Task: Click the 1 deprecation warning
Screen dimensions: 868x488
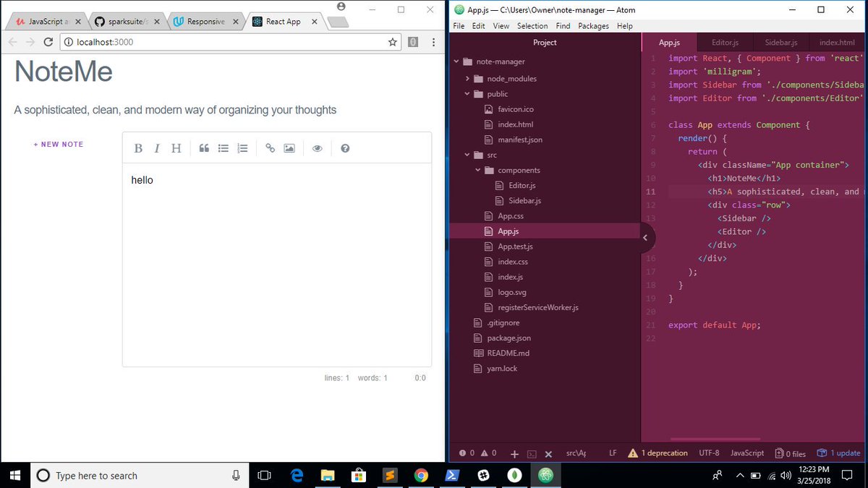Action: (658, 453)
